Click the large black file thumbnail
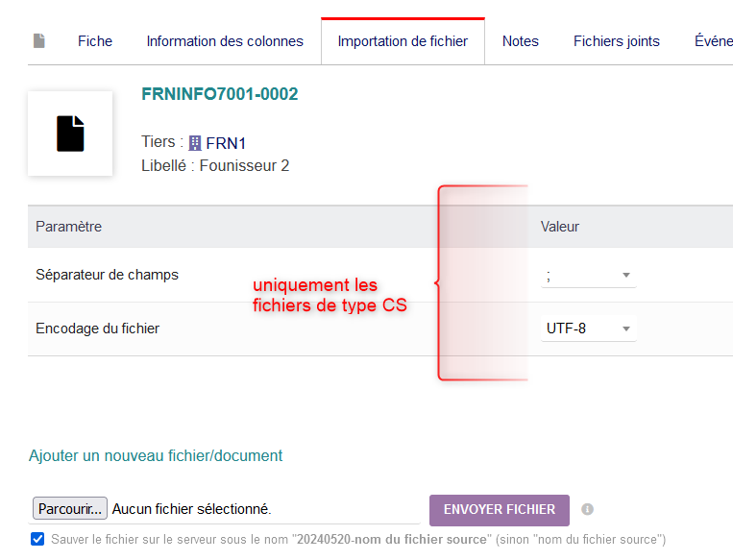Image resolution: width=733 pixels, height=560 pixels. click(70, 134)
